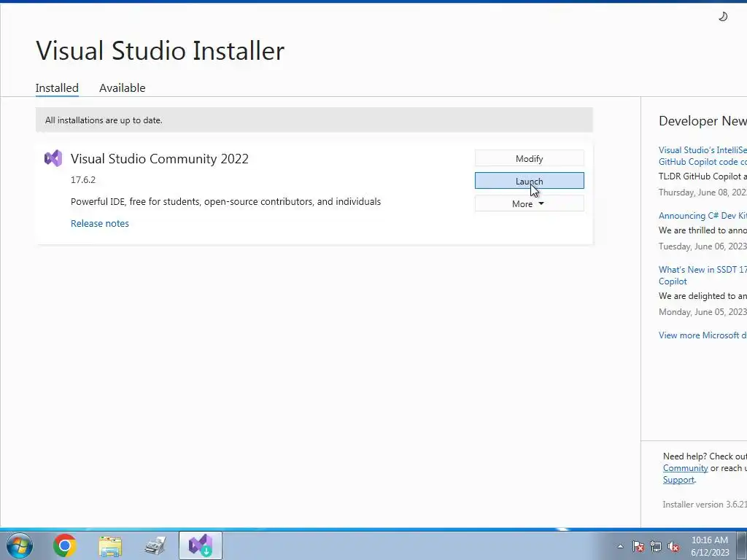Open the Action Center flag icon
This screenshot has height=560, width=747.
pos(638,546)
